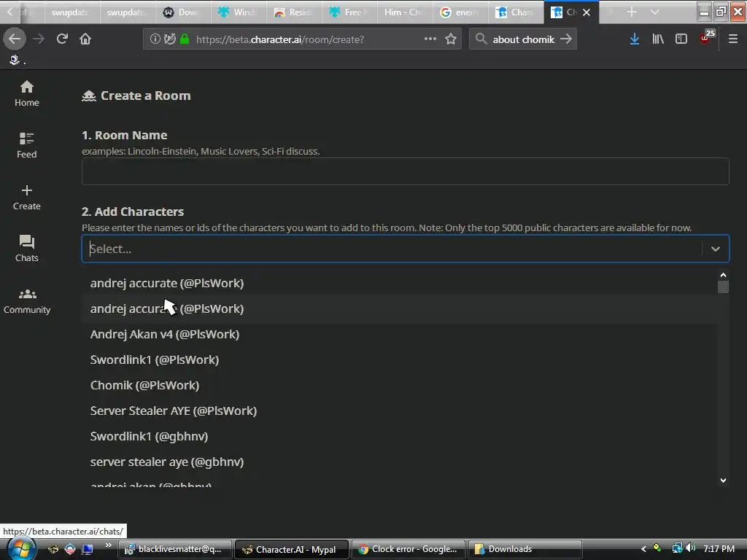Switch to the 'Him - Ch' tab
Image resolution: width=747 pixels, height=560 pixels.
403,12
